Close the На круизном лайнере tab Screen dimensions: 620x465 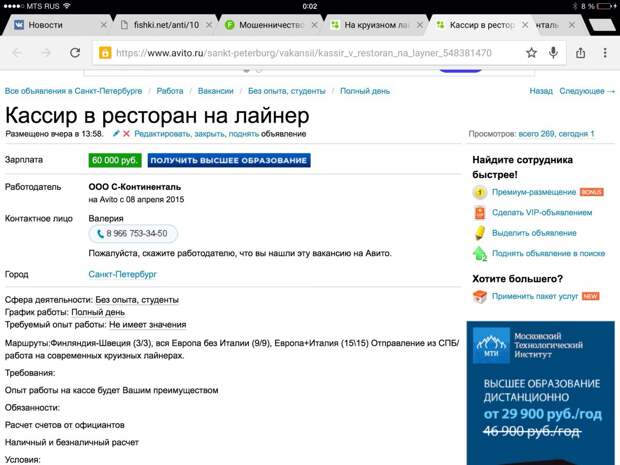[420, 25]
